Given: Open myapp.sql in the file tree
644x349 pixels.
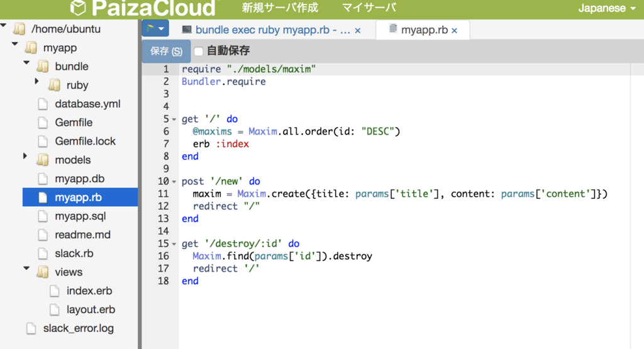Looking at the screenshot, I should click(x=80, y=216).
